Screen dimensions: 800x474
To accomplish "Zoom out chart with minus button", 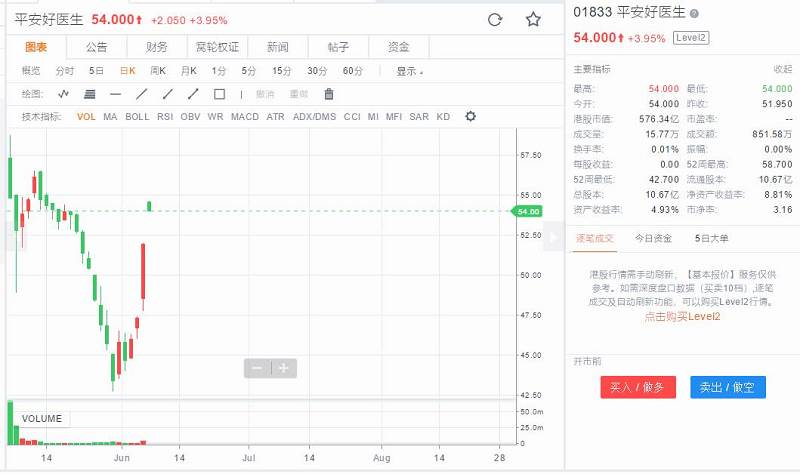I will coord(257,368).
